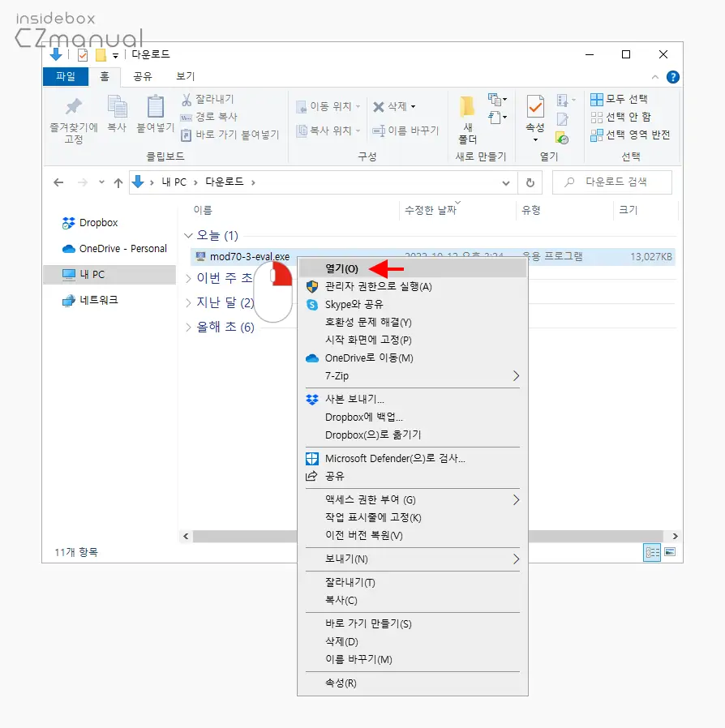Switch to large thumbnail view in status bar

[670, 552]
